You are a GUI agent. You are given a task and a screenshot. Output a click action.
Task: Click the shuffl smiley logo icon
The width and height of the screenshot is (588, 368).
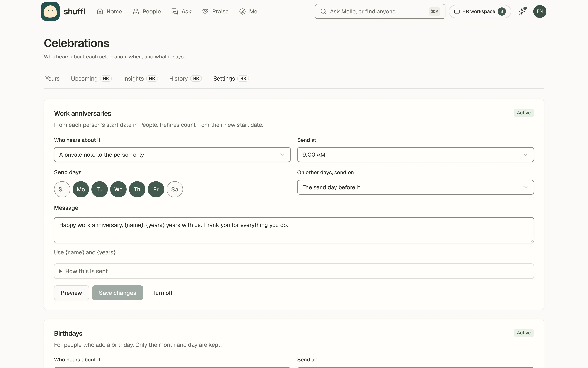pyautogui.click(x=50, y=11)
